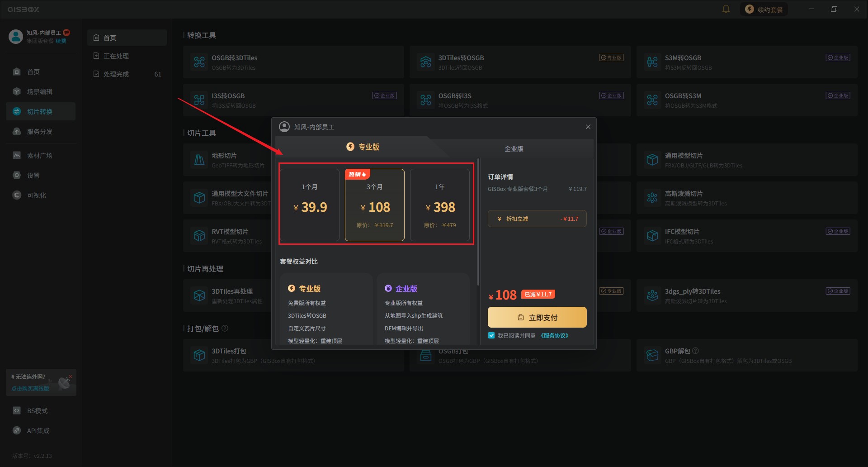Click the 版本号 v2.2.13 text

(32, 456)
